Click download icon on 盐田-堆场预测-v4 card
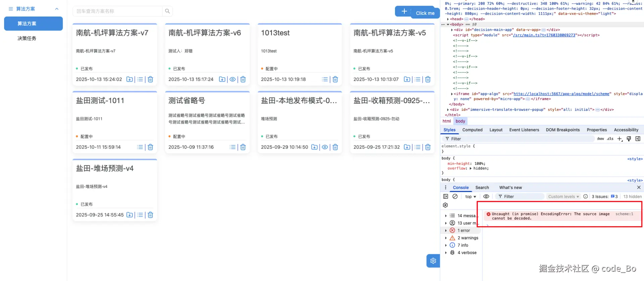 pos(130,215)
